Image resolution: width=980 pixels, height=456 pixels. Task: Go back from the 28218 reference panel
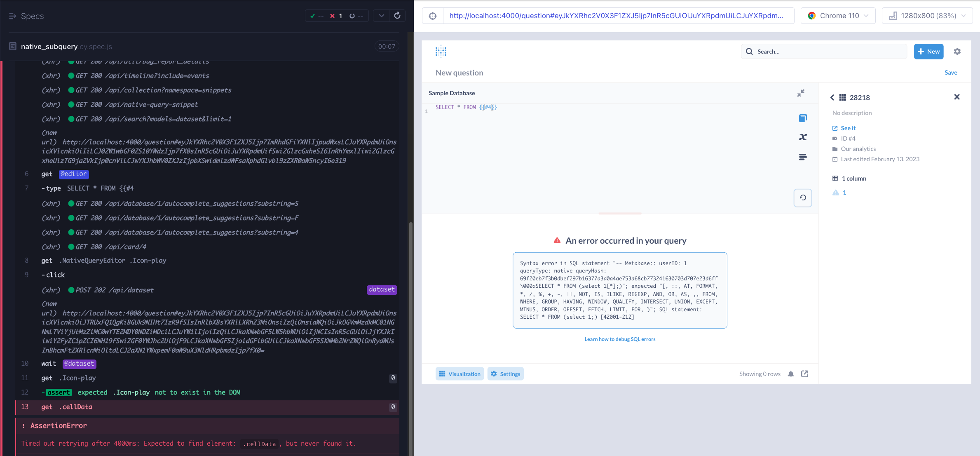[832, 98]
